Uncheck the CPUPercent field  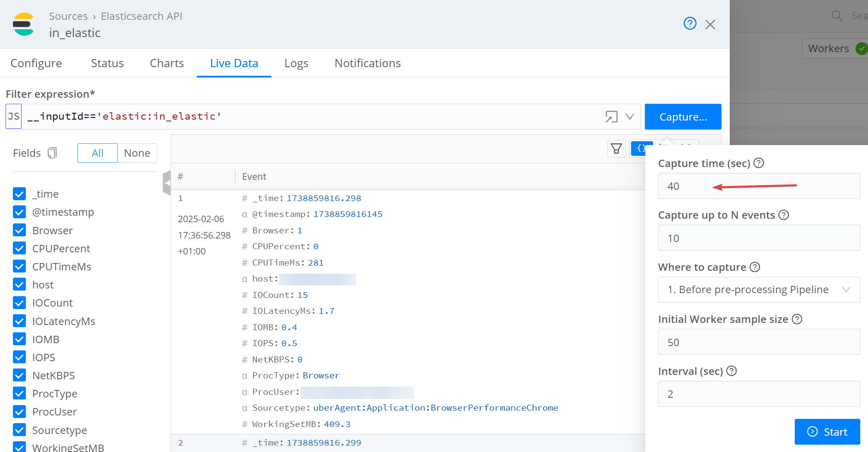19,248
